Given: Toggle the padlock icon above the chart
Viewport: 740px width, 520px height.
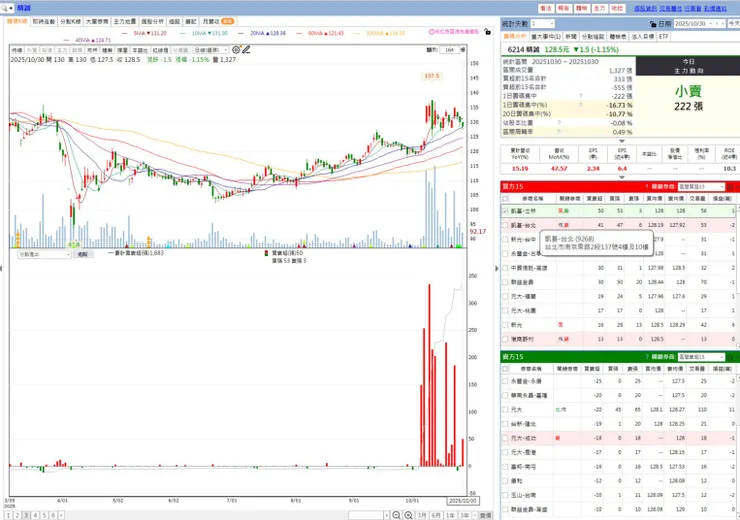Looking at the screenshot, I should pos(487,32).
